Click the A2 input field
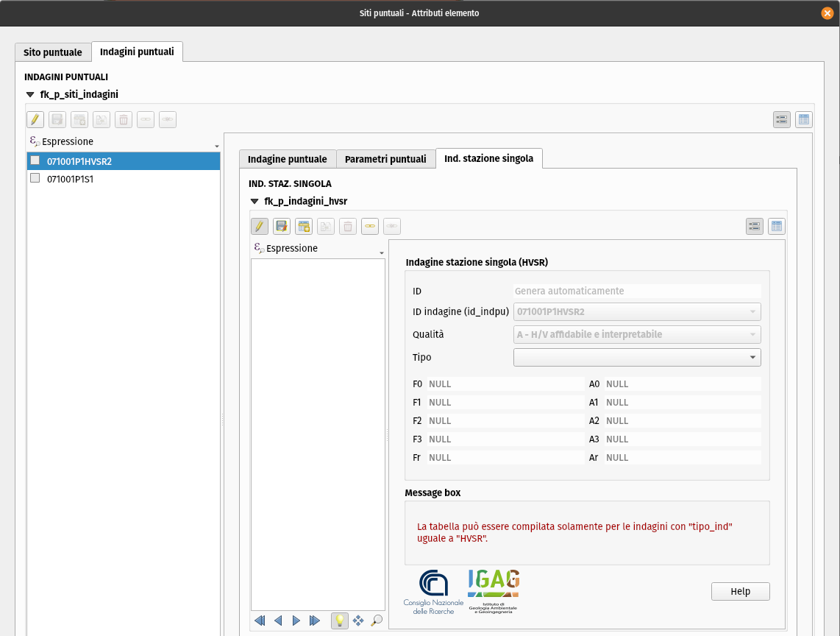Viewport: 840px width, 636px height. point(683,420)
